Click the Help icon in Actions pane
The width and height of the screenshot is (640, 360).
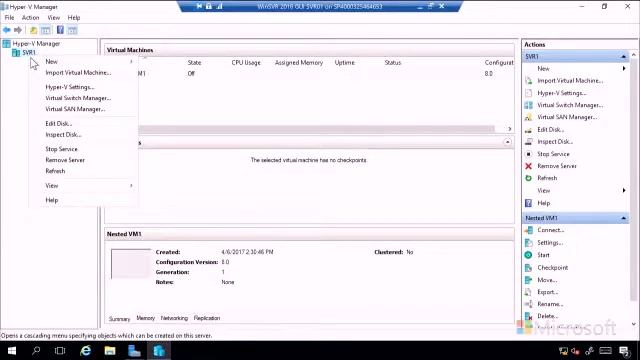point(529,203)
